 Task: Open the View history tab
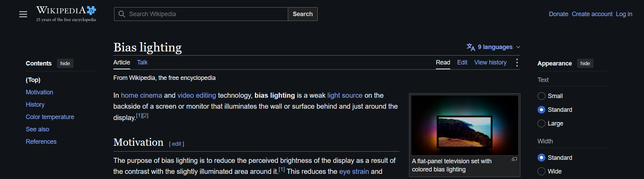point(490,62)
